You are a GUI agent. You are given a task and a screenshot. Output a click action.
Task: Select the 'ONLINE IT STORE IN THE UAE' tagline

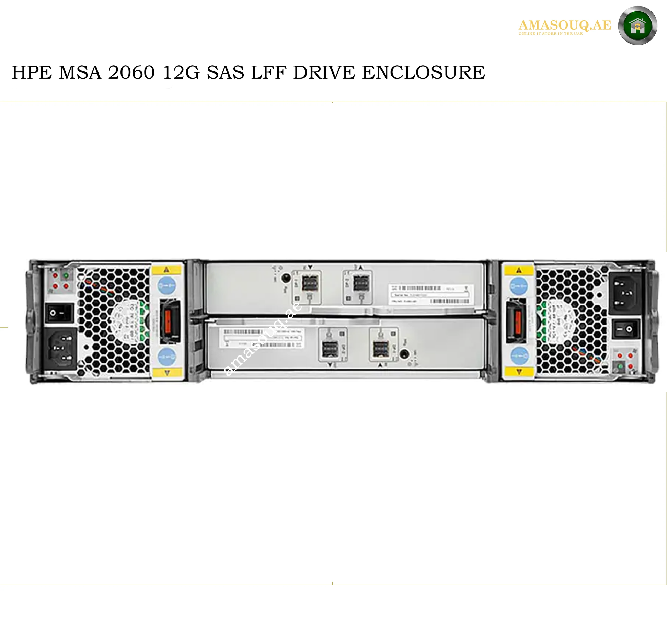tap(551, 34)
